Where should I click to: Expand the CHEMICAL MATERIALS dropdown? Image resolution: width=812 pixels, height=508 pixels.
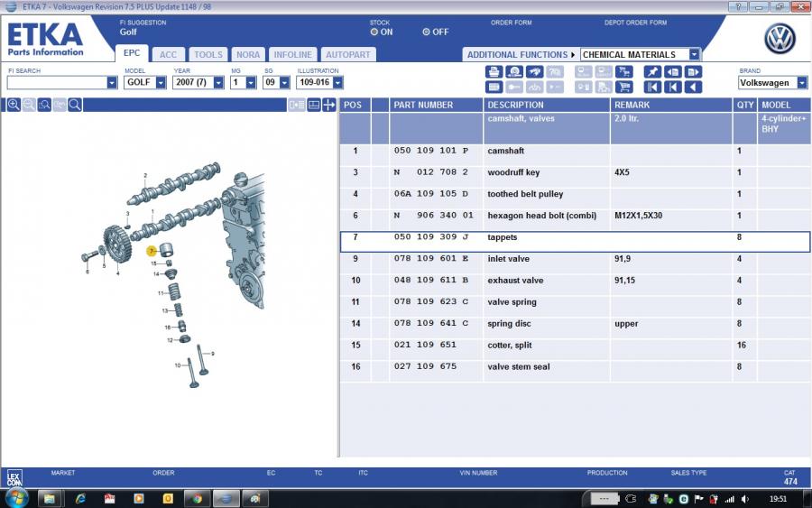694,54
